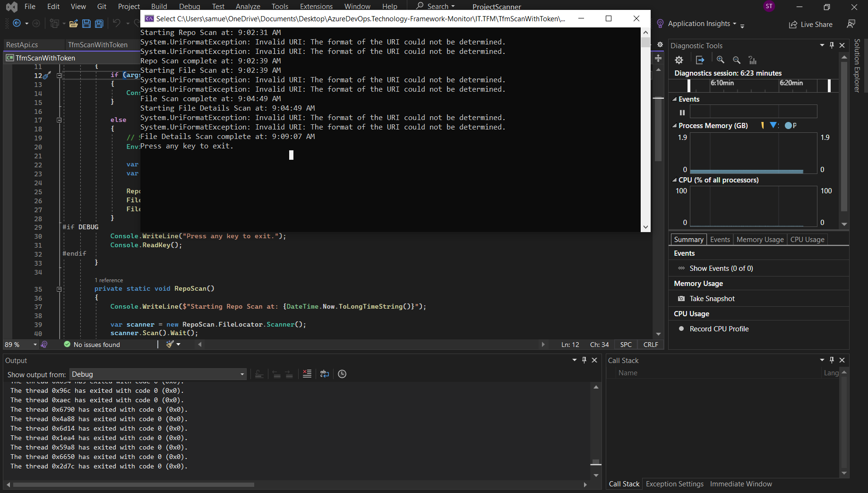Zoom out on the diagnostics timeline

pos(737,60)
